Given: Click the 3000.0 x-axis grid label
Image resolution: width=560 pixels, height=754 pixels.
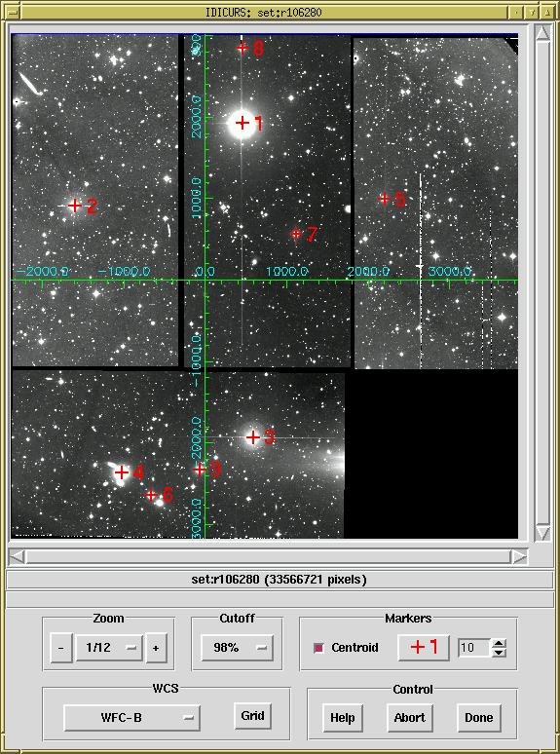Looking at the screenshot, I should (449, 272).
